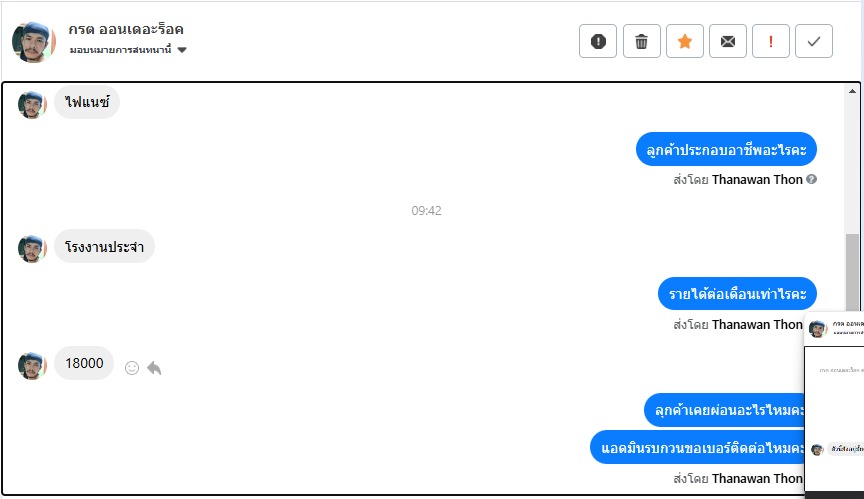Image resolution: width=864 pixels, height=499 pixels.
Task: Click the message bubble รายได้ต่อเดือนเท่าไรคะ
Action: [x=738, y=293]
